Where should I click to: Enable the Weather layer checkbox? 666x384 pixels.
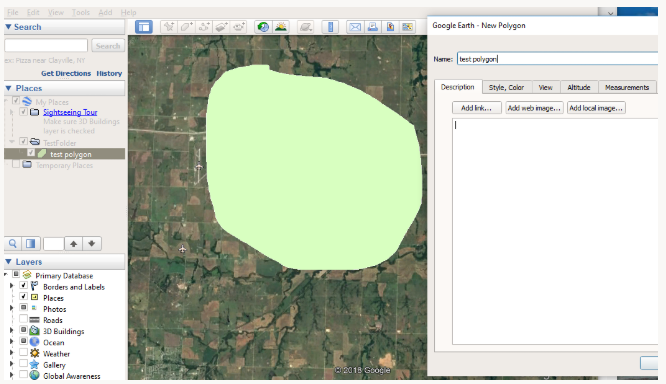coord(23,352)
